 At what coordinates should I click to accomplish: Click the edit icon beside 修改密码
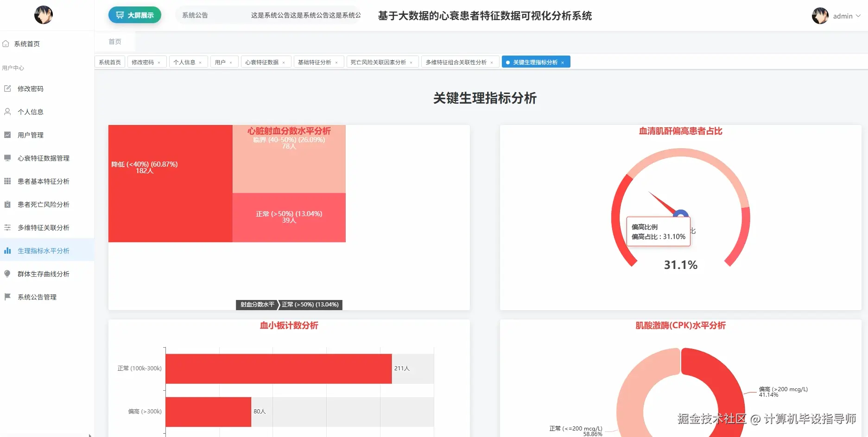[x=7, y=88]
